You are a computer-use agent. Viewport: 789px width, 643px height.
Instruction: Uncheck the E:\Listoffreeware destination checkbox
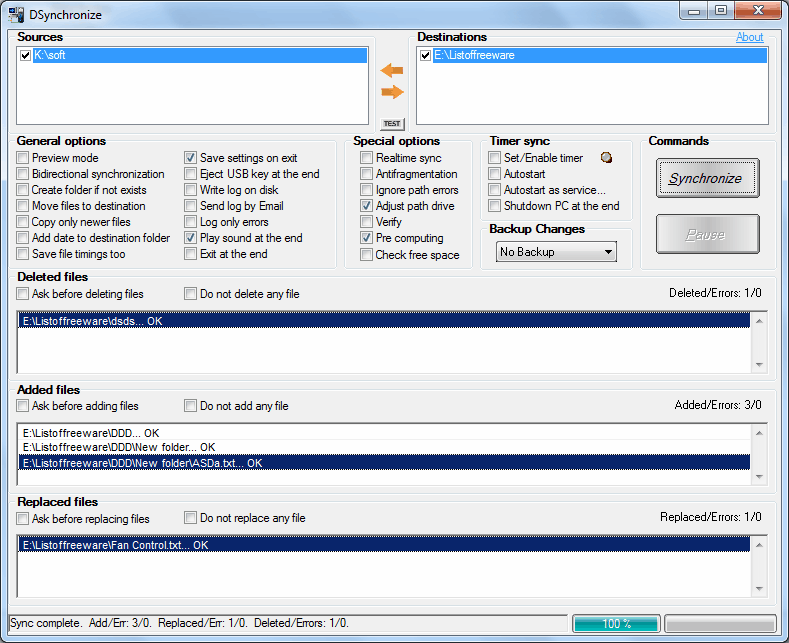(x=425, y=55)
